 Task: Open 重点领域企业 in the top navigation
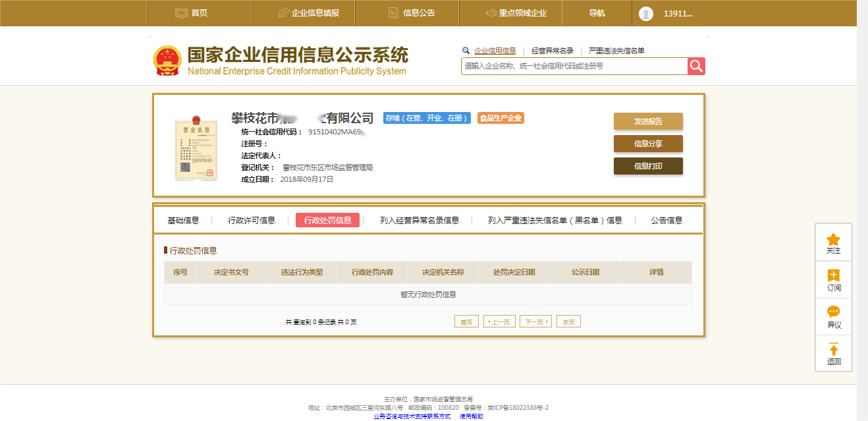click(x=516, y=13)
